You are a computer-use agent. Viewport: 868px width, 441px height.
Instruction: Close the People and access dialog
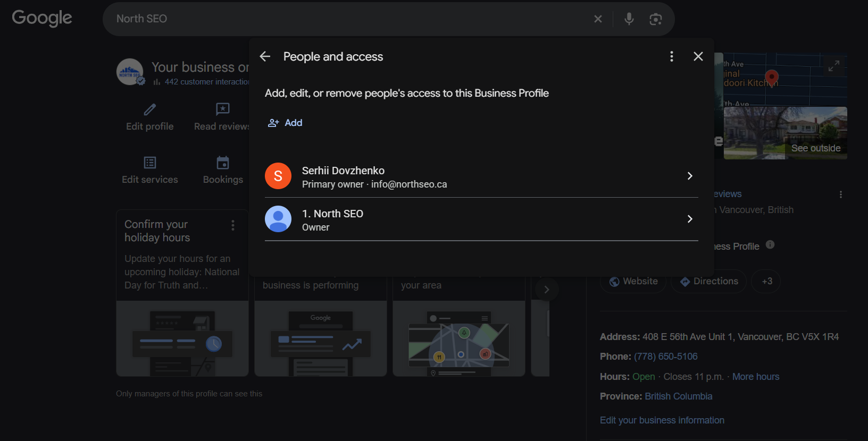[x=698, y=56]
